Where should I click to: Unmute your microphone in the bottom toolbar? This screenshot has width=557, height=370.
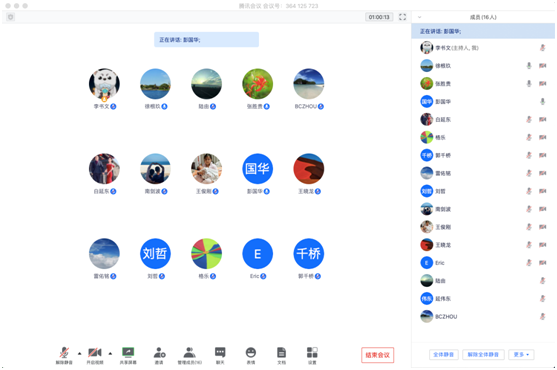click(64, 355)
